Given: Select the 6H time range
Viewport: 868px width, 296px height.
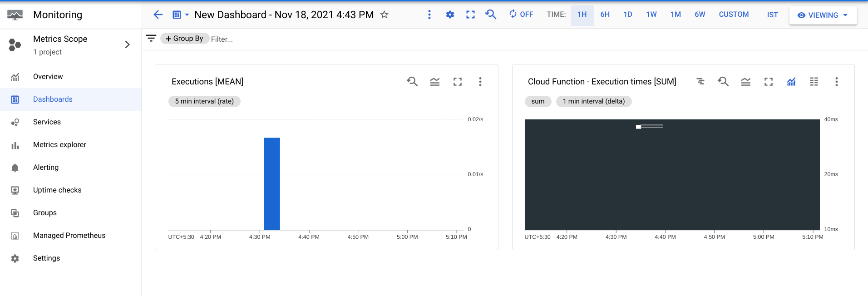Looking at the screenshot, I should click(605, 15).
